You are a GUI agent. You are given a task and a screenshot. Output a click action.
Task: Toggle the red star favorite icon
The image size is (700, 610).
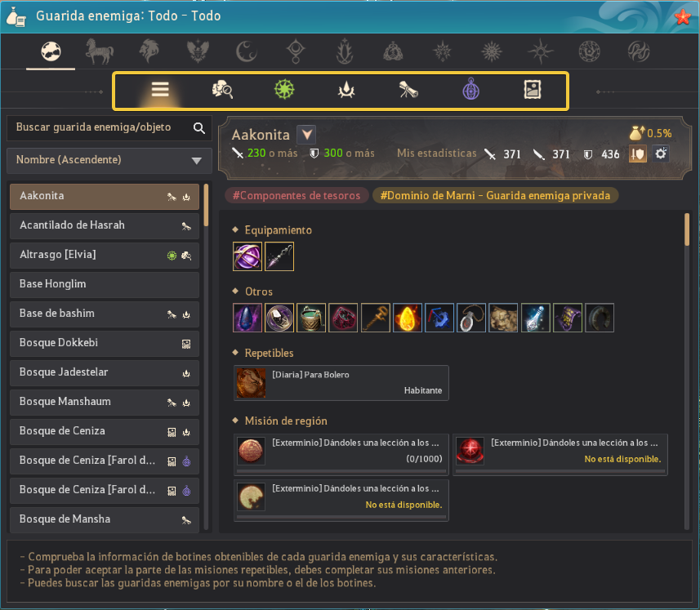pos(683,16)
